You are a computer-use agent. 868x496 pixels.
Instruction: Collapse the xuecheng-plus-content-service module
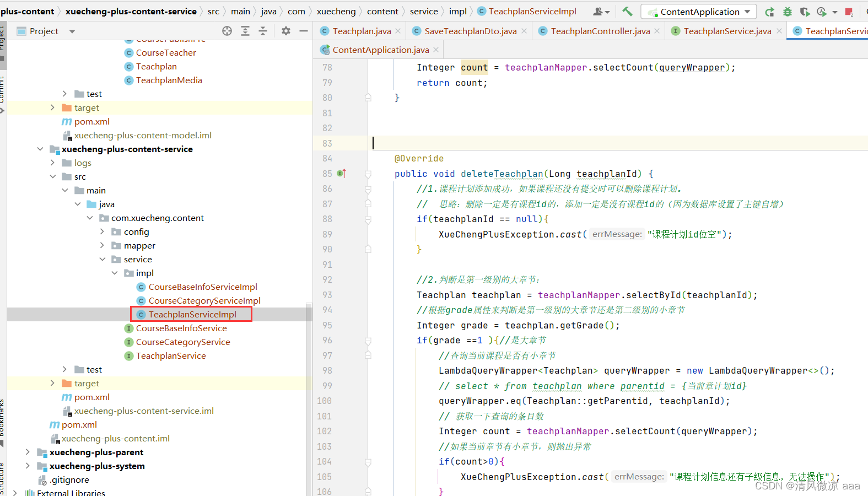(40, 149)
